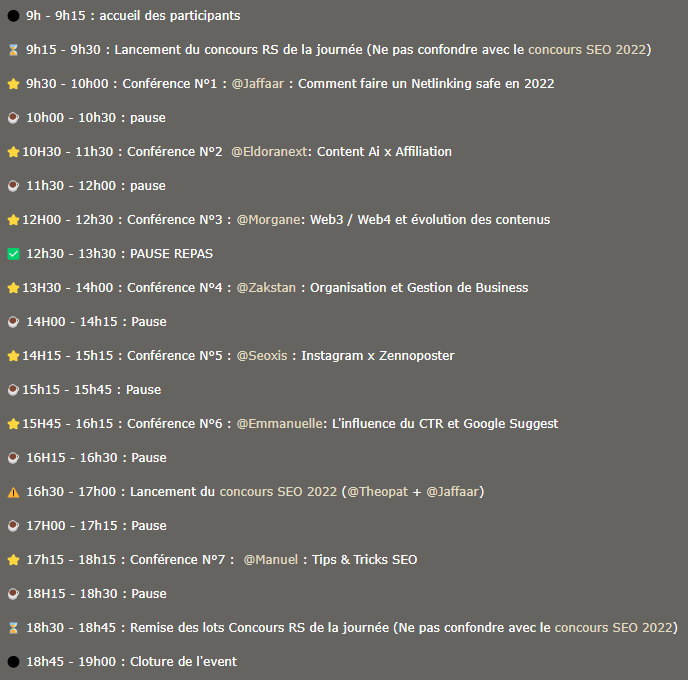Click the coffee cup icon beside 18H15 - 18h30 Pause
688x680 pixels.
[x=14, y=594]
